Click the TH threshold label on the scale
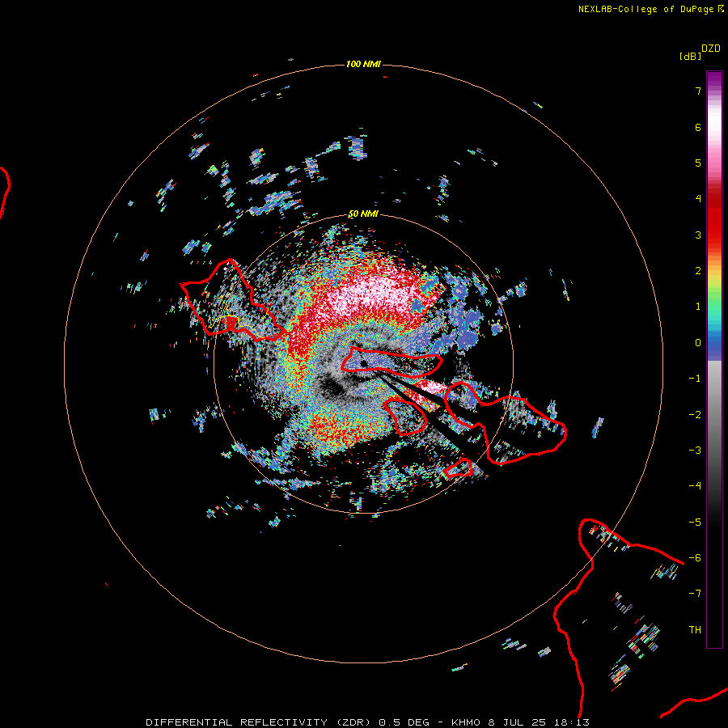Screen dimensions: 728x728 coord(695,630)
